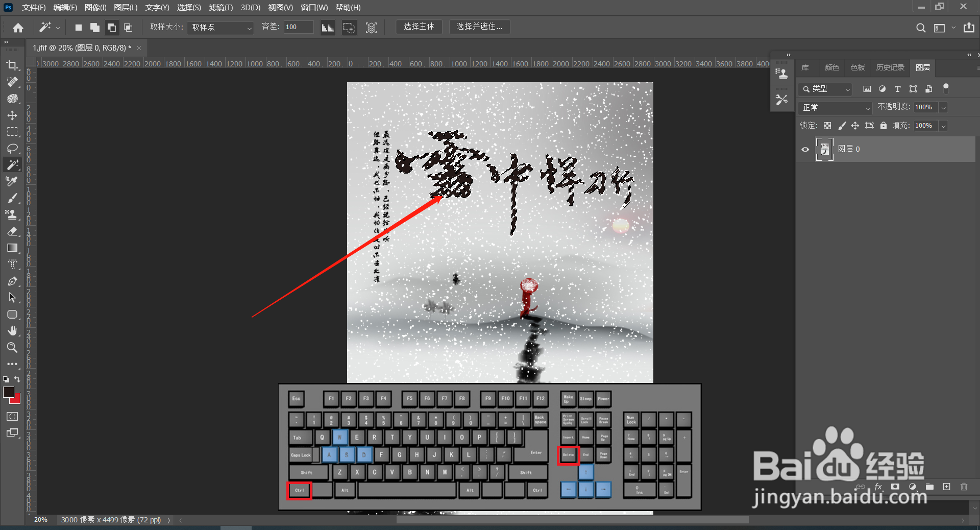The image size is (980, 530).
Task: Select the Eraser tool
Action: point(13,231)
